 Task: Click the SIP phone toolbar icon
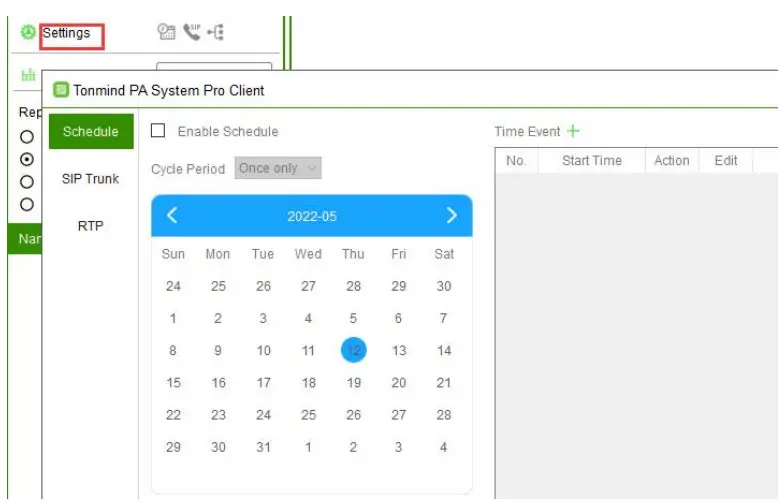click(x=192, y=32)
